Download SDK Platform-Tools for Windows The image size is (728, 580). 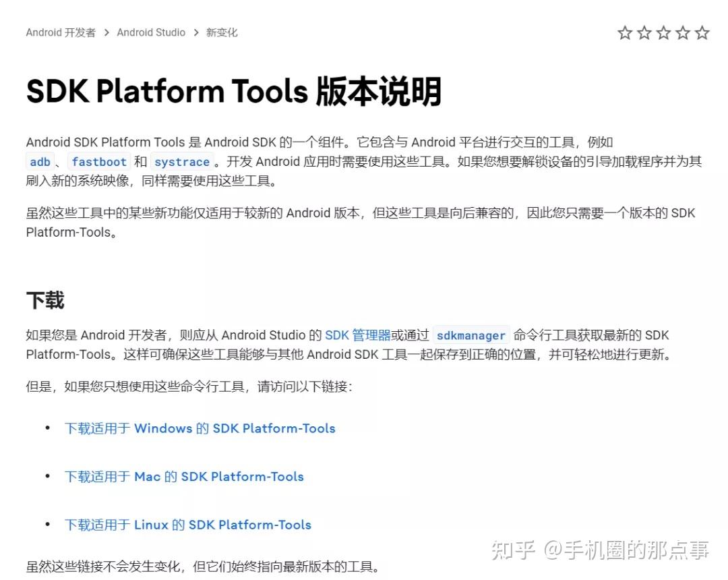(200, 428)
